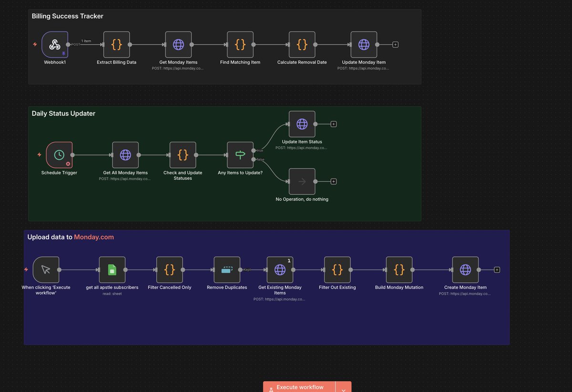Click the Webhook1 node label
This screenshot has width=572, height=392.
coord(54,62)
